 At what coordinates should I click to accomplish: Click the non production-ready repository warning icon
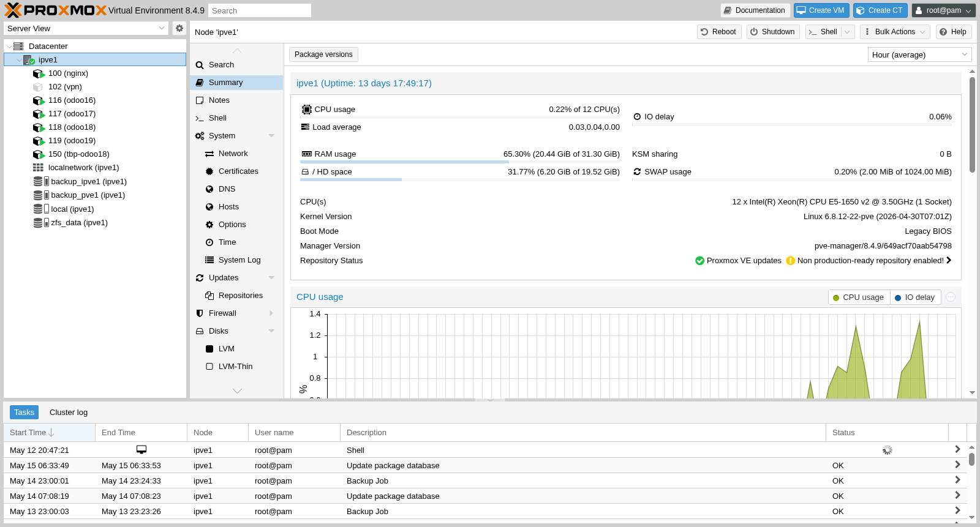(x=790, y=261)
